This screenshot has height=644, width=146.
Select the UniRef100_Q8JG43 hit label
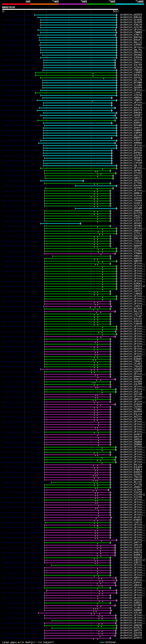[131, 597]
